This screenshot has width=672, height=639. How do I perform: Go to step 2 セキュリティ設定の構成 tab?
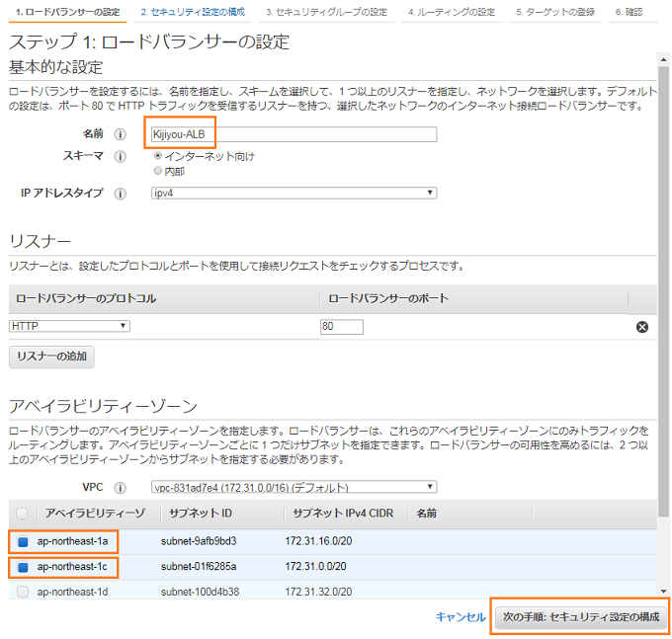193,12
